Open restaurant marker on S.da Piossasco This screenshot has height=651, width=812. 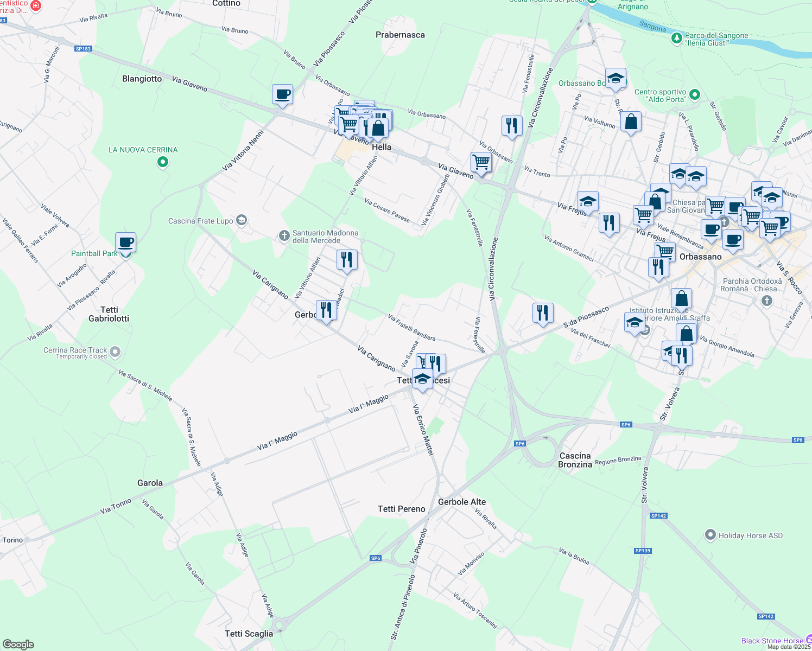(543, 313)
